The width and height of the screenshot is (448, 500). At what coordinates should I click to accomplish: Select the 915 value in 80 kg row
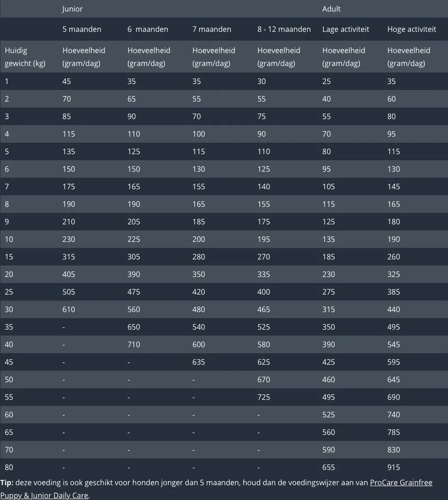pos(393,467)
